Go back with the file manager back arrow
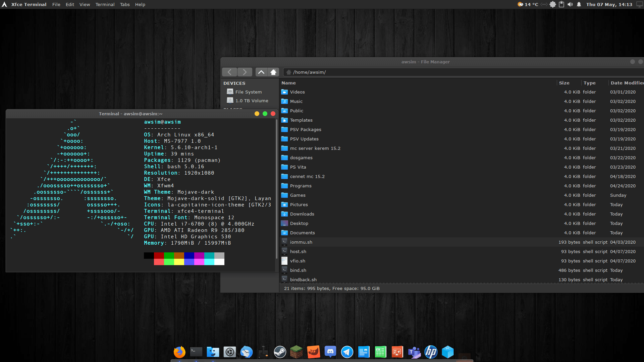The height and width of the screenshot is (362, 644). pyautogui.click(x=229, y=72)
